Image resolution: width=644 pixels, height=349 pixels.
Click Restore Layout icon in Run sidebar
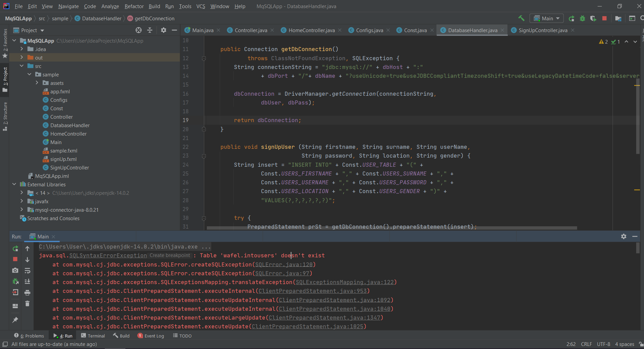point(15,306)
